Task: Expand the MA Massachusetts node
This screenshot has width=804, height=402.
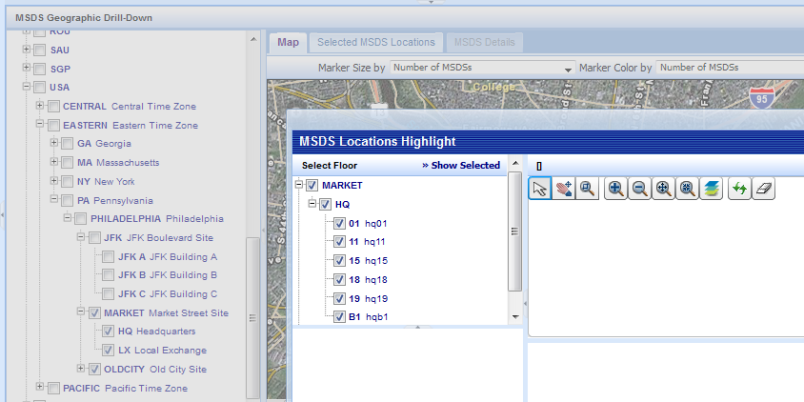Action: [x=54, y=162]
